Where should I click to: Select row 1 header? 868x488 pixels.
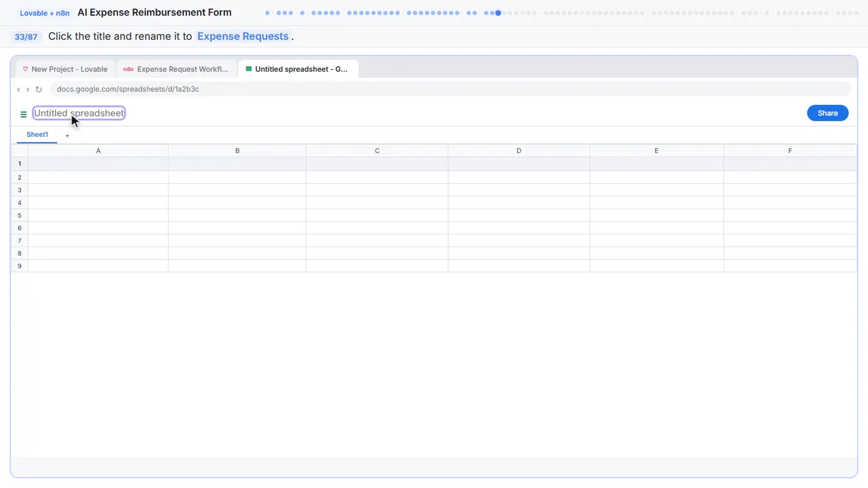20,164
